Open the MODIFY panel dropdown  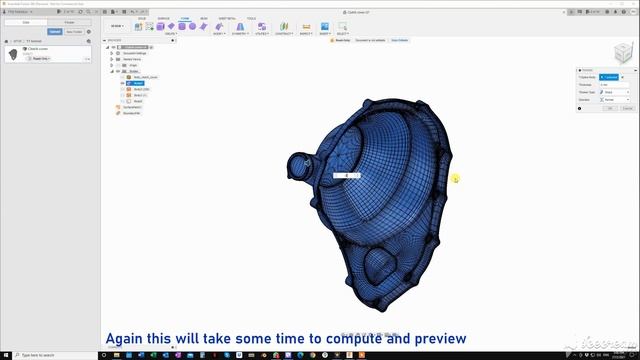[x=219, y=34]
